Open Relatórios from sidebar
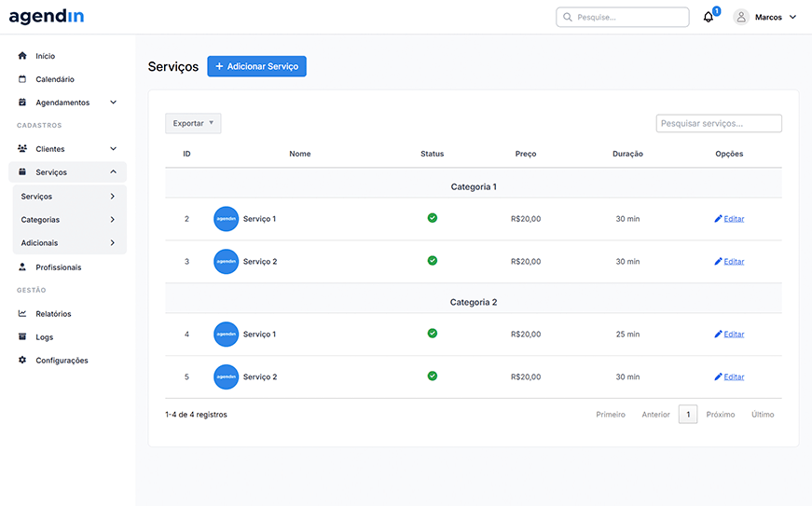The image size is (812, 506). pyautogui.click(x=53, y=314)
